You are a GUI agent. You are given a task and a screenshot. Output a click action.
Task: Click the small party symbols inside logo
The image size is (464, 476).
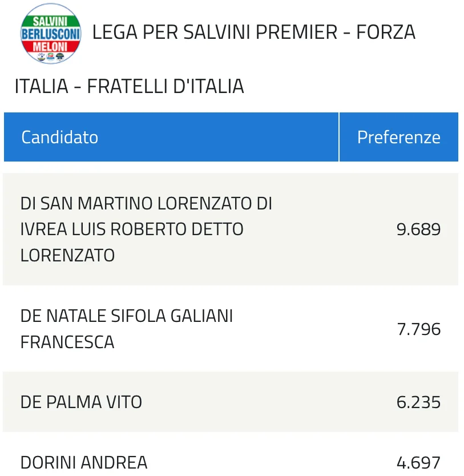51,57
